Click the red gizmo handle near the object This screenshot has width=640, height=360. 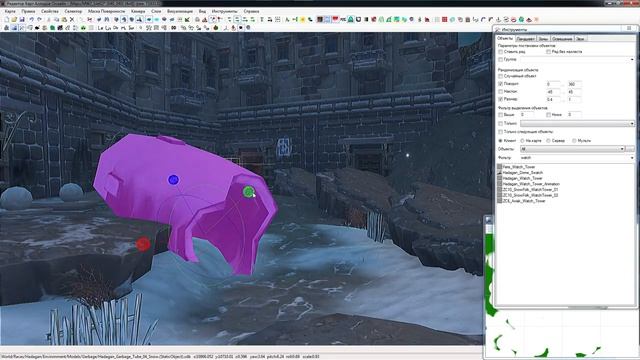[x=143, y=244]
